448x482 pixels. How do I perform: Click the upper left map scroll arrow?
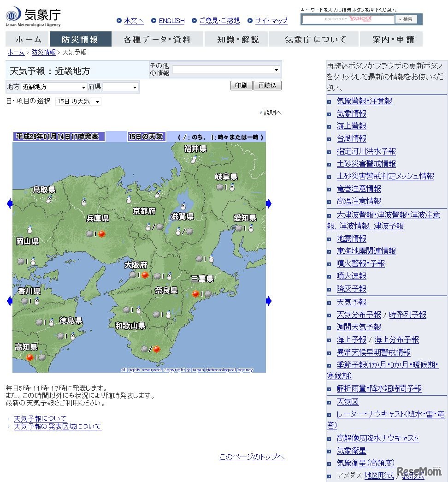[x=10, y=203]
